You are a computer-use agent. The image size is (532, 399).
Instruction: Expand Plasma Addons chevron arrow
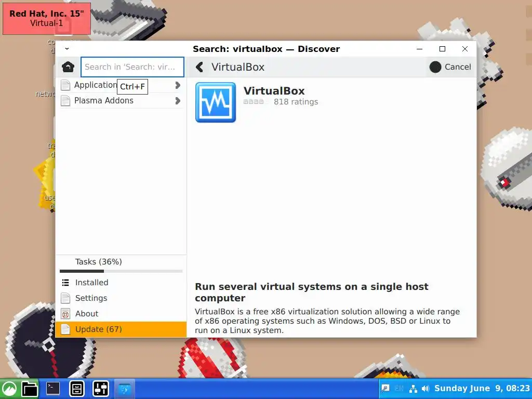coord(178,101)
